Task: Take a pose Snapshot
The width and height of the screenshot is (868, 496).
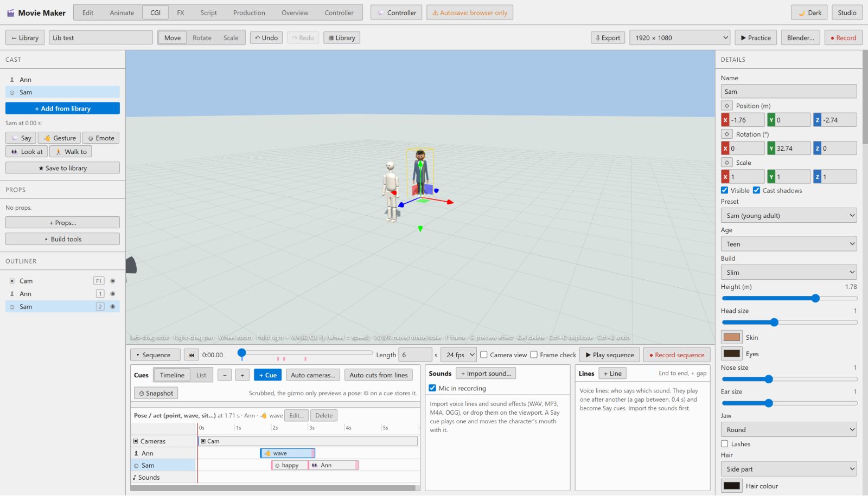Action: click(156, 394)
